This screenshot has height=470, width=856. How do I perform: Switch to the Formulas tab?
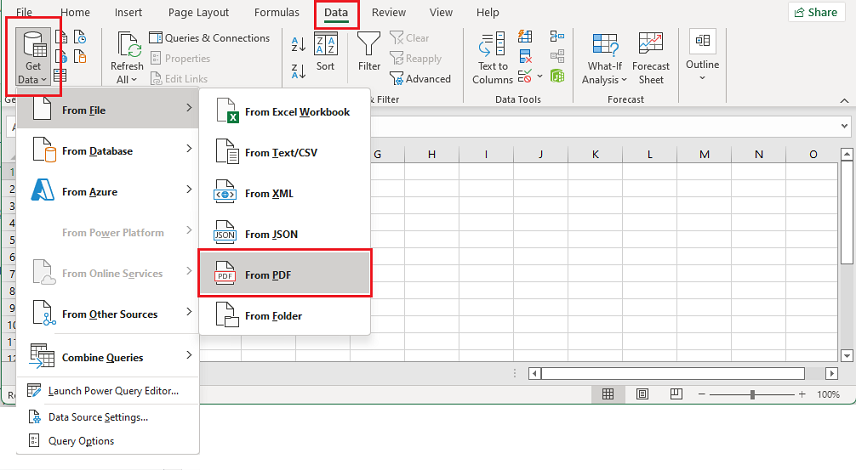(x=276, y=12)
